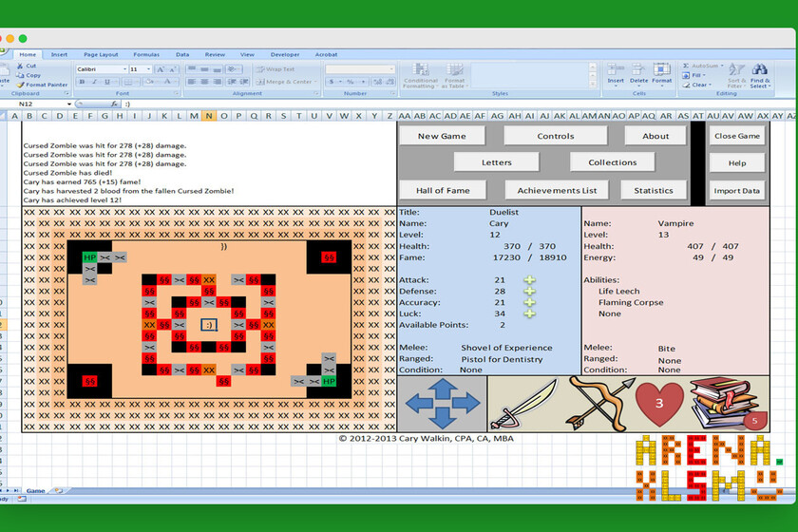Toggle Align Text Left

pyautogui.click(x=191, y=82)
